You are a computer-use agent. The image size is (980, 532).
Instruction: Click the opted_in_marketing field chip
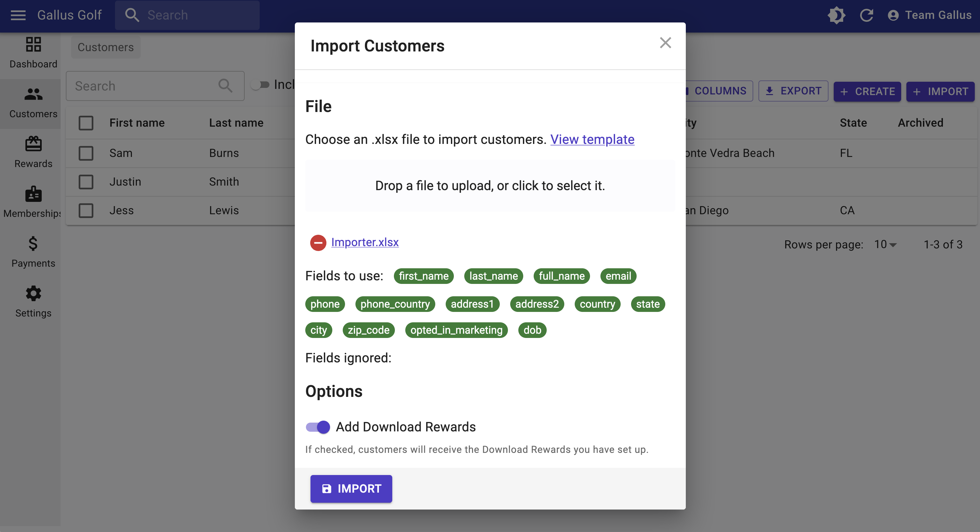pos(456,330)
